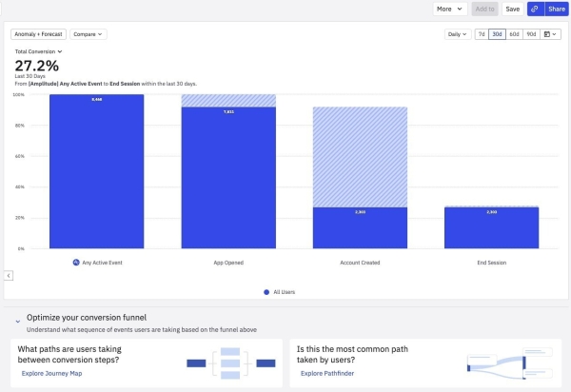Click the Pathfinder flow diagram illustration
571x392 pixels.
[512, 363]
